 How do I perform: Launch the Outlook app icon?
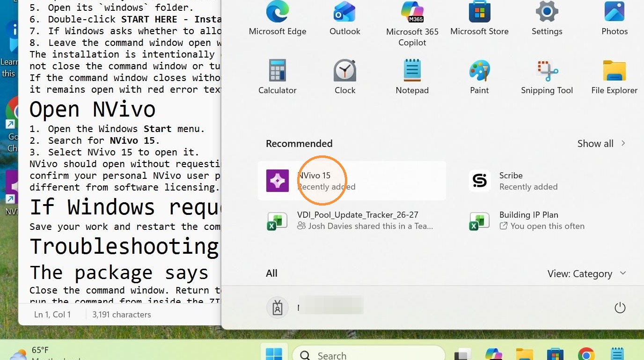pyautogui.click(x=345, y=19)
